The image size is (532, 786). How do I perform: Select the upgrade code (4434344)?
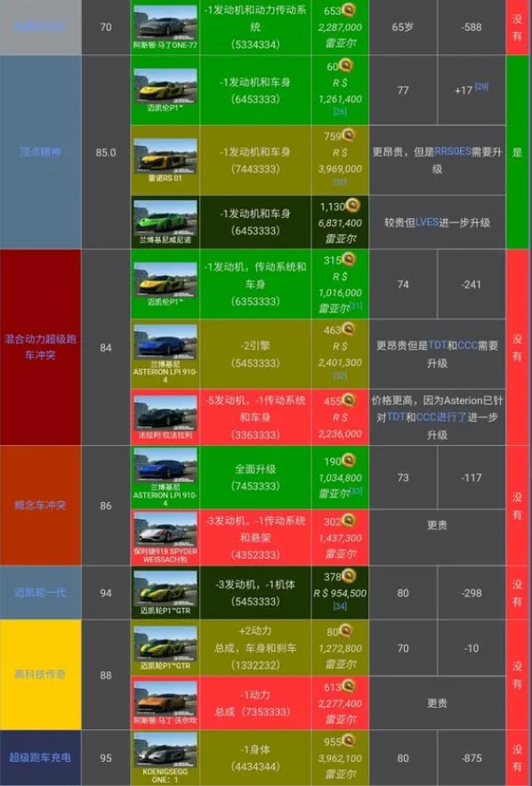pos(255,766)
